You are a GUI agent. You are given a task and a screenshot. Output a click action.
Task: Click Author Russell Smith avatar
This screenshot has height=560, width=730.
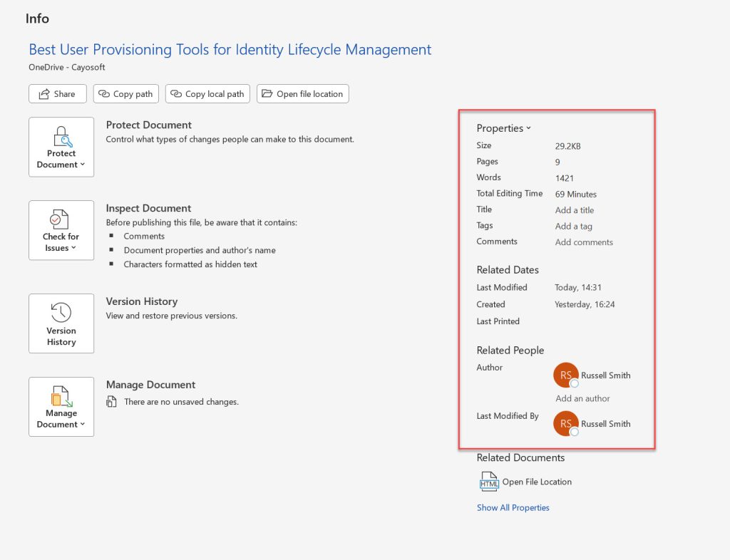tap(565, 375)
